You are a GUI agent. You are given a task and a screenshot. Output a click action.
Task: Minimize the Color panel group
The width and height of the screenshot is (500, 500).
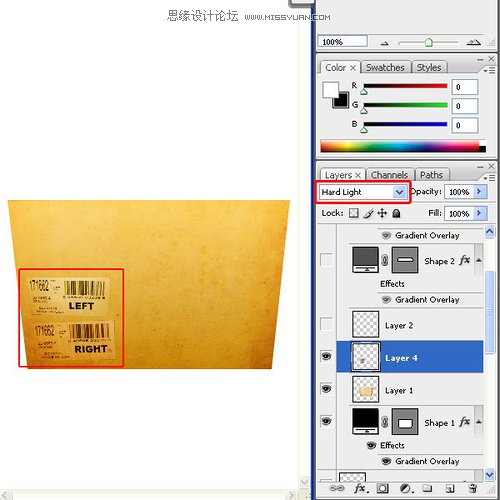tap(480, 59)
